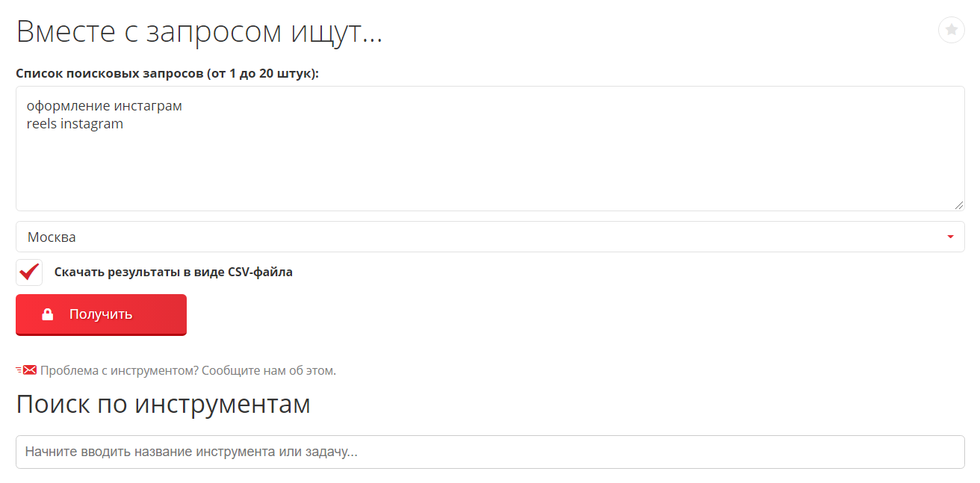
Task: Open Проблема с инструментом? link
Action: tap(119, 370)
